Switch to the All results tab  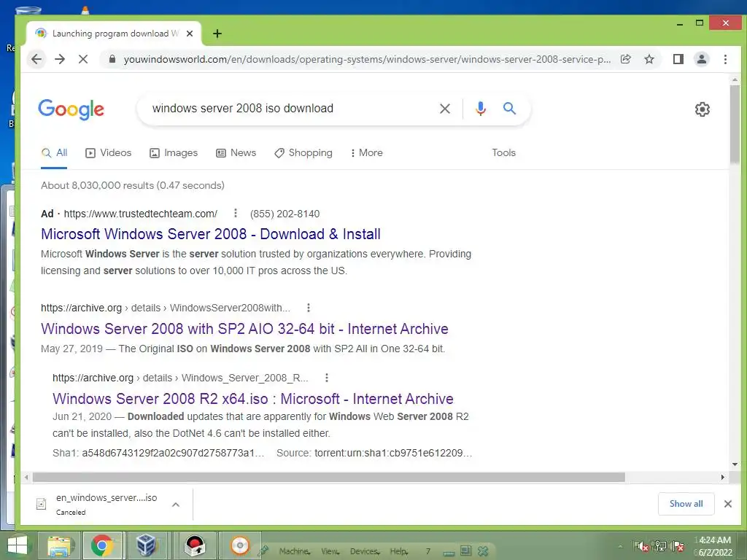pos(54,153)
